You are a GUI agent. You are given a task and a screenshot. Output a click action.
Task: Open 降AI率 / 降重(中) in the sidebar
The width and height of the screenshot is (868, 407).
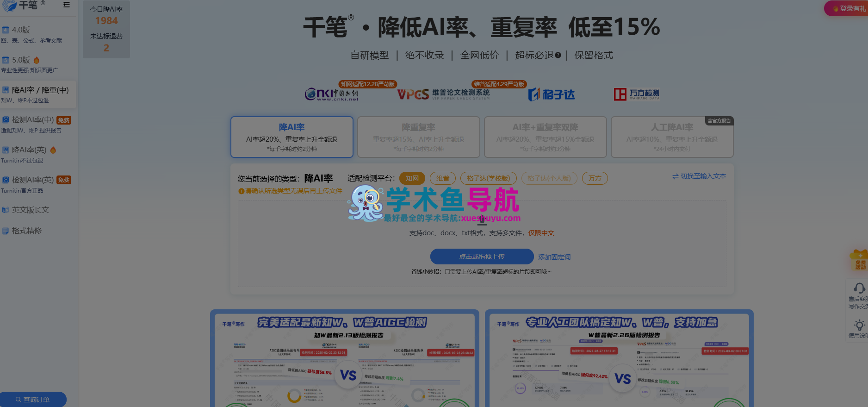pos(38,94)
